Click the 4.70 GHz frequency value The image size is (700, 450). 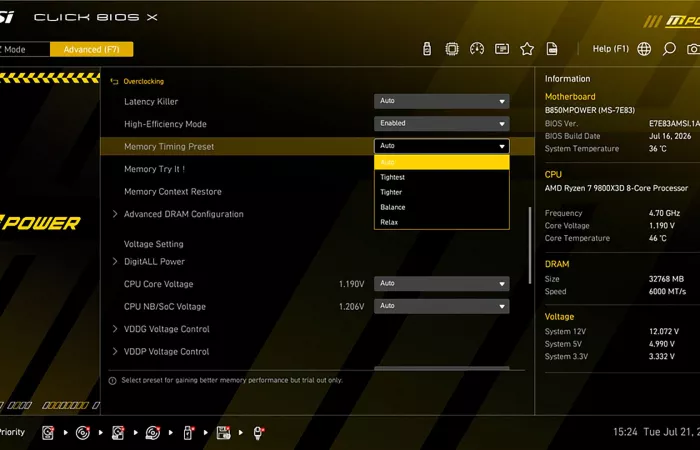point(664,213)
